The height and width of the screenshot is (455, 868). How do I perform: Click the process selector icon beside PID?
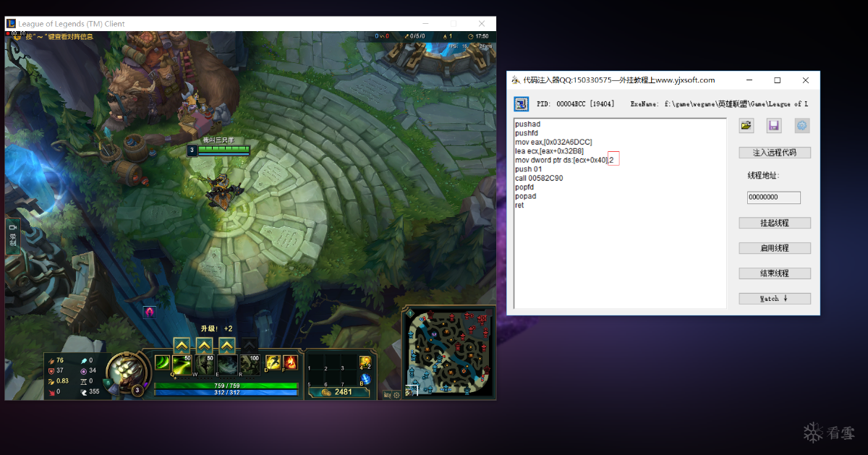(521, 104)
